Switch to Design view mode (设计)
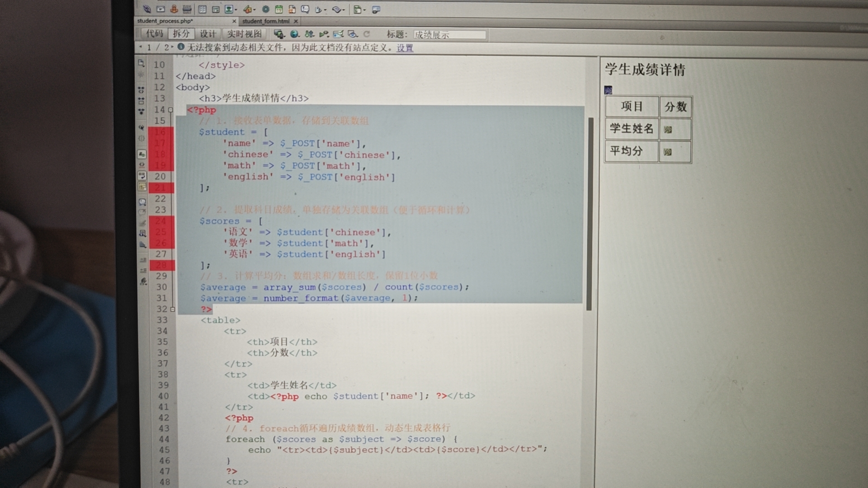868x488 pixels. [208, 34]
